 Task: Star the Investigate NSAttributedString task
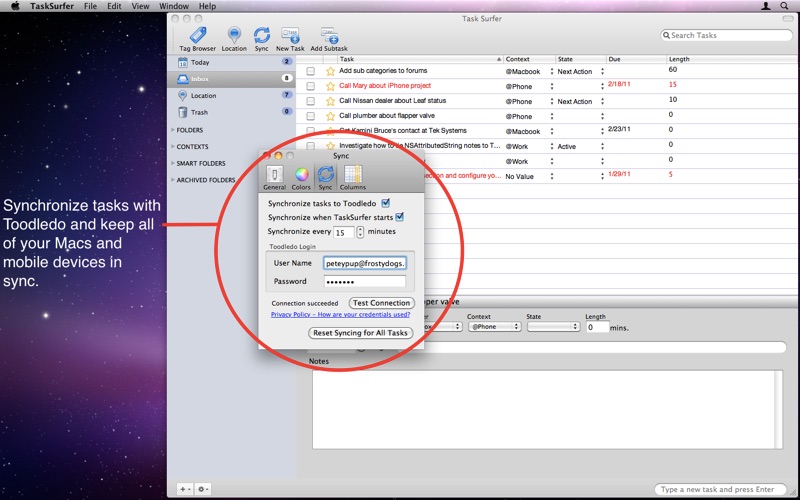[x=331, y=146]
